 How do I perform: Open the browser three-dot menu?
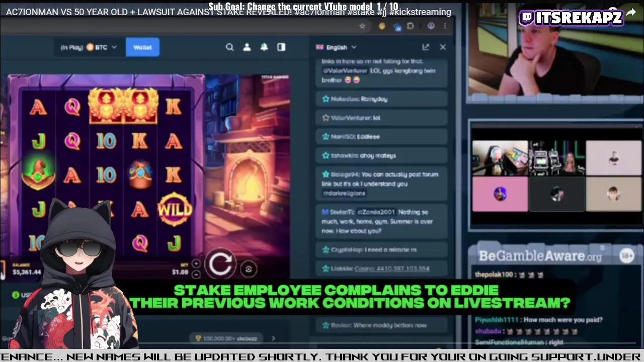tap(445, 26)
